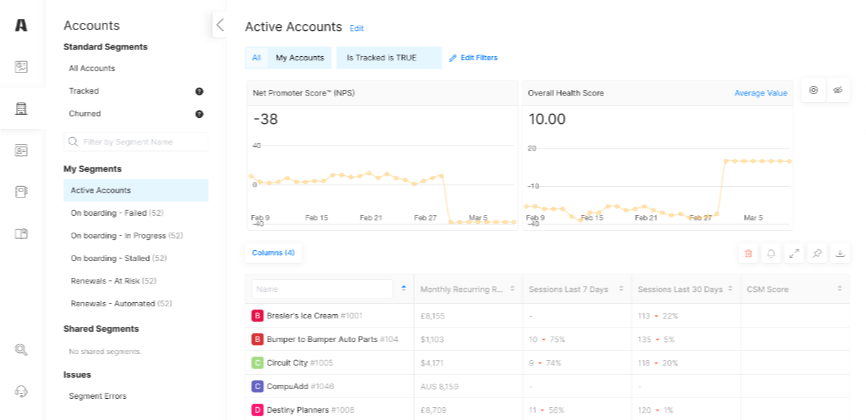Image resolution: width=866 pixels, height=420 pixels.
Task: Open the Tracked segment
Action: pos(84,91)
